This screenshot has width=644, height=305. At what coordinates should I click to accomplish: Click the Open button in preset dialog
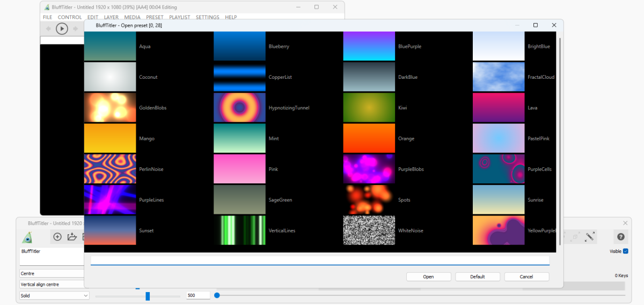click(x=428, y=277)
